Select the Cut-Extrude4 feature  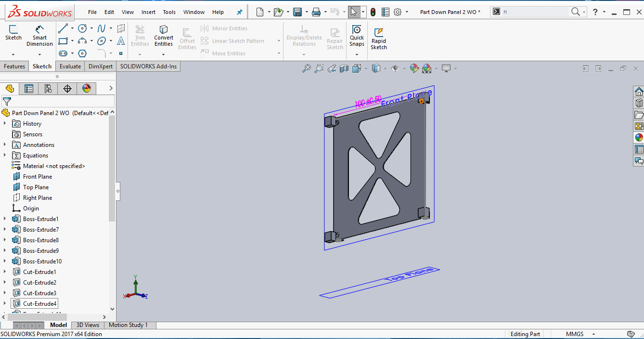tap(40, 304)
